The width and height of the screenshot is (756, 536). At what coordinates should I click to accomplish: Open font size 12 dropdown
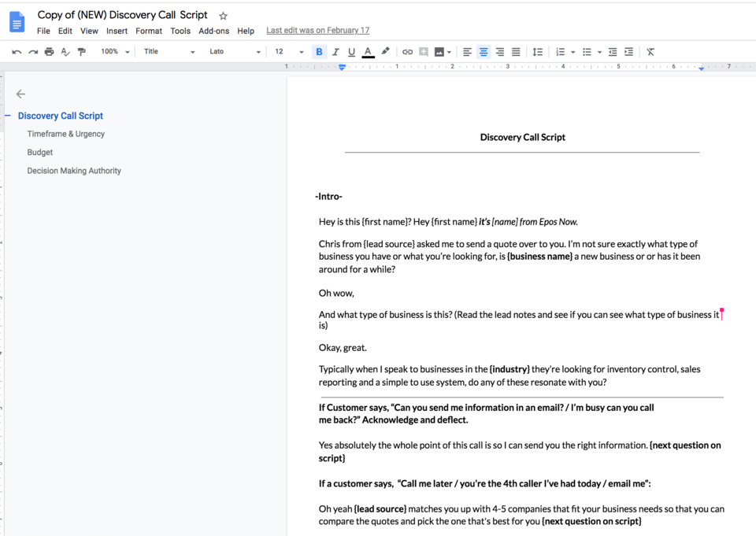pos(289,52)
